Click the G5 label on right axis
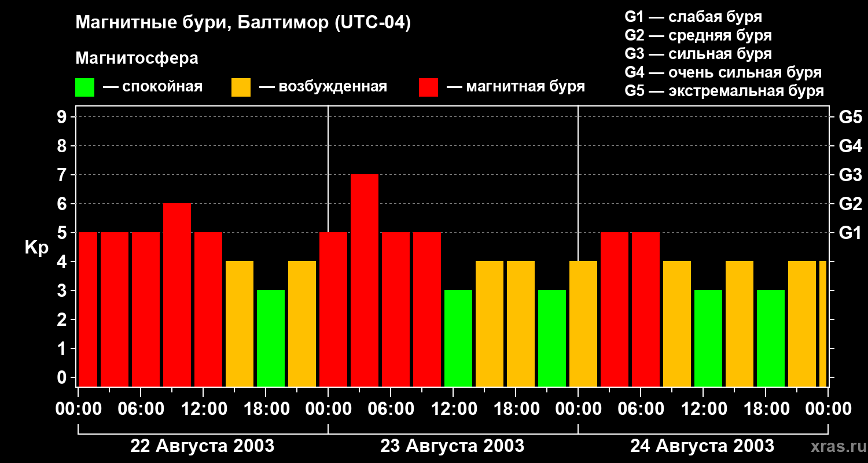 [850, 117]
